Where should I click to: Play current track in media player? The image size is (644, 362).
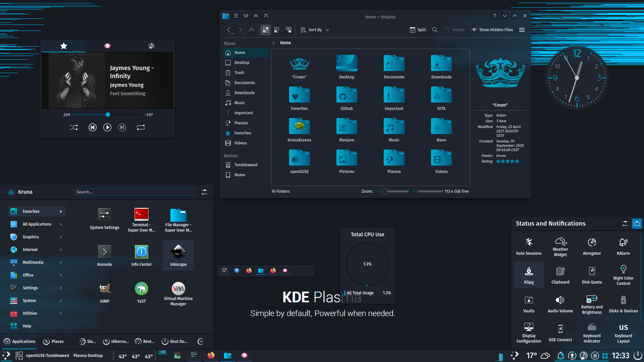pos(107,127)
